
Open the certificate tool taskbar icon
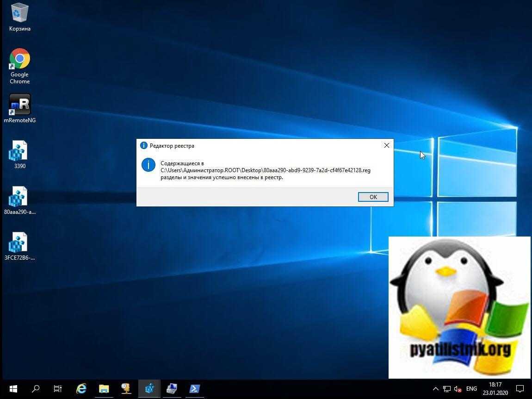click(x=126, y=389)
